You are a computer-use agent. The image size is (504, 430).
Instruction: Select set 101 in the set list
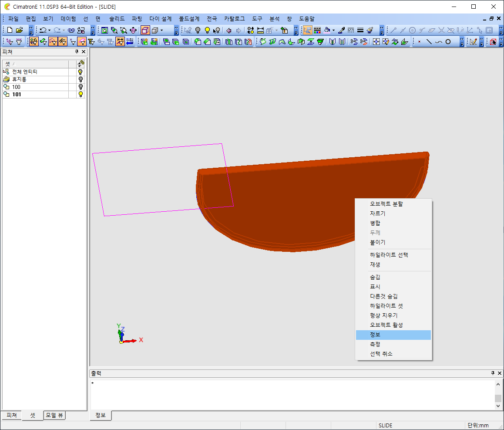[x=35, y=94]
